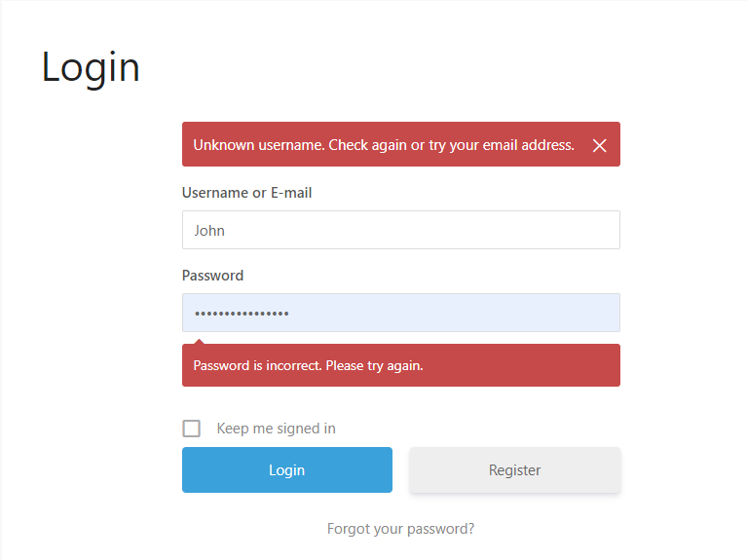Click "Please try again" in the password error

(x=374, y=366)
